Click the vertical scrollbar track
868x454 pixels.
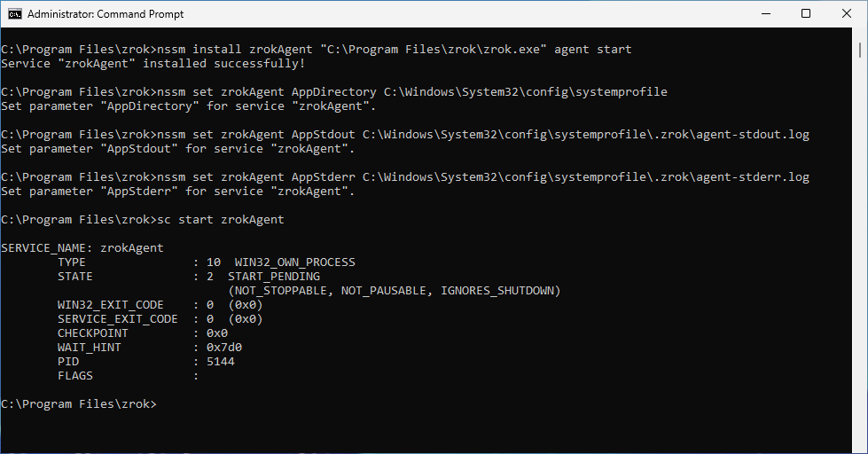coord(859,266)
